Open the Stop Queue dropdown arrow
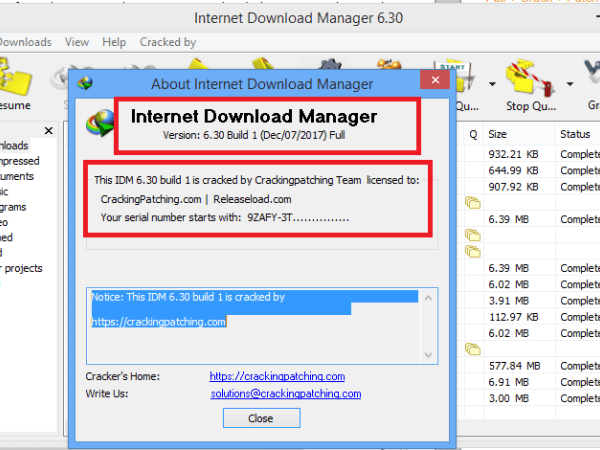The image size is (600, 450). coord(570,84)
